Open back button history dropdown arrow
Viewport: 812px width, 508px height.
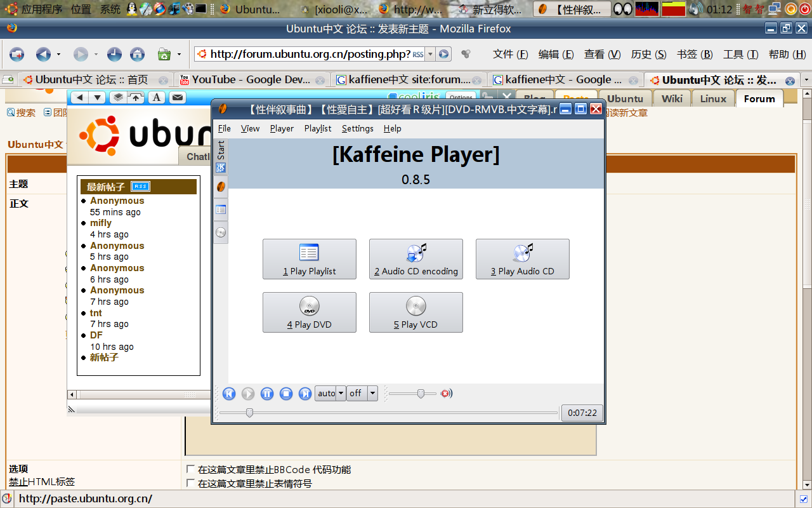coord(58,55)
